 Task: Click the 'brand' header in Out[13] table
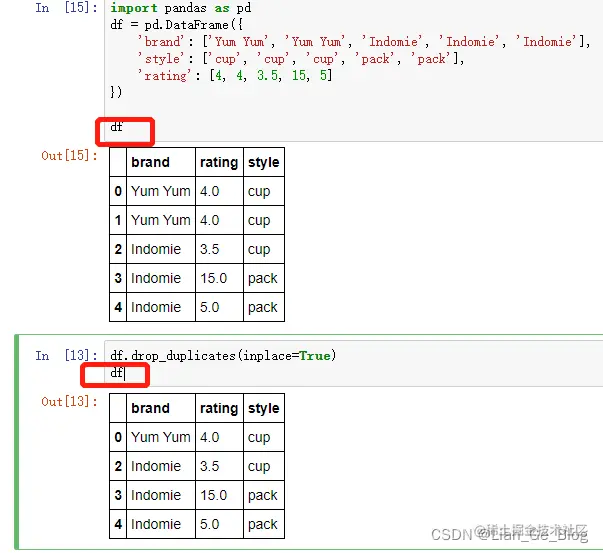tap(150, 408)
